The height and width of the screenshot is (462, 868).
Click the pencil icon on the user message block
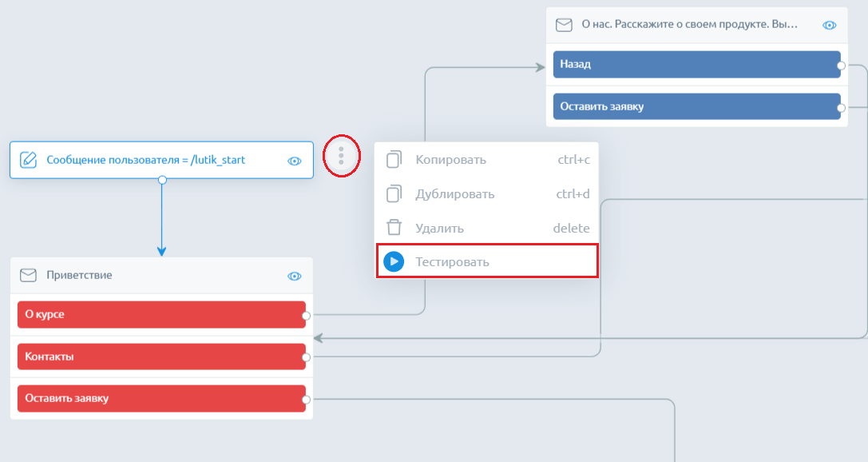coord(28,160)
